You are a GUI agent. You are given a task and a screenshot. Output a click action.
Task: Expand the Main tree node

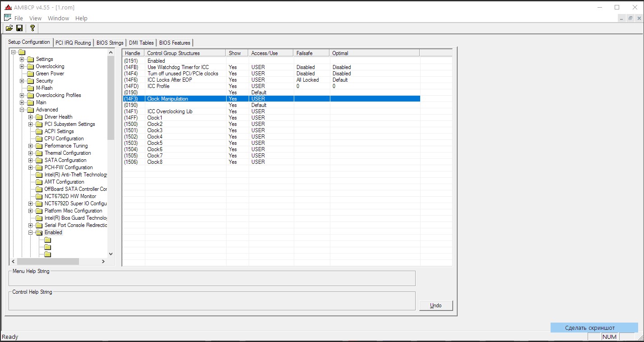click(22, 102)
